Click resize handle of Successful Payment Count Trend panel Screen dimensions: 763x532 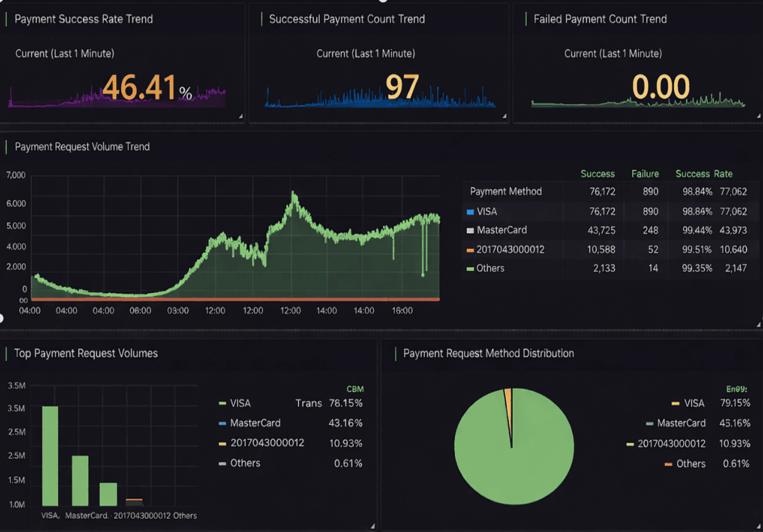(x=504, y=116)
